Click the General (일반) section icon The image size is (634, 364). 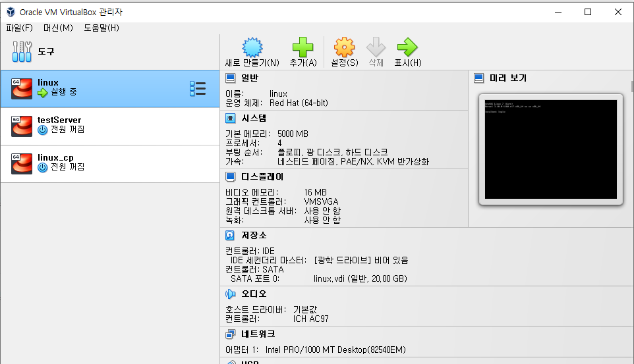point(230,78)
